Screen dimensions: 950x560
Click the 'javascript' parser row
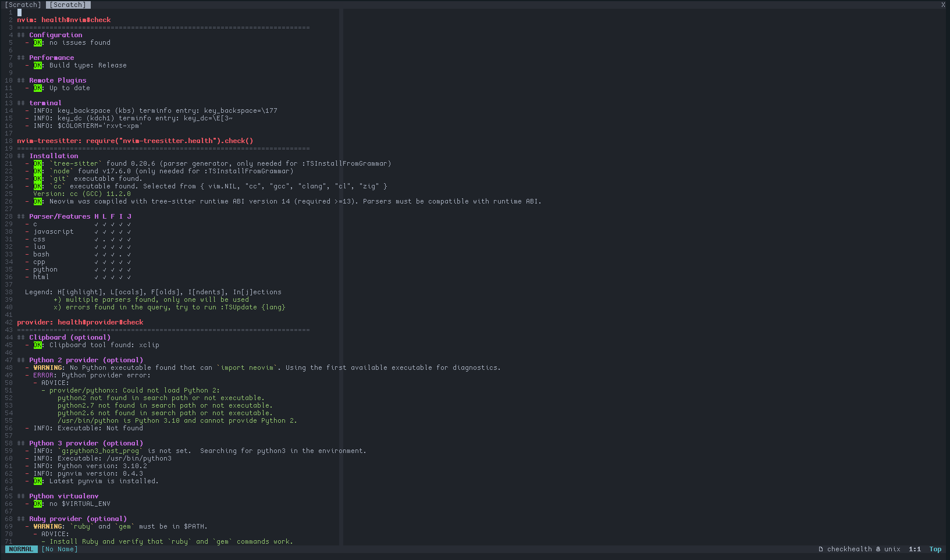coord(78,231)
